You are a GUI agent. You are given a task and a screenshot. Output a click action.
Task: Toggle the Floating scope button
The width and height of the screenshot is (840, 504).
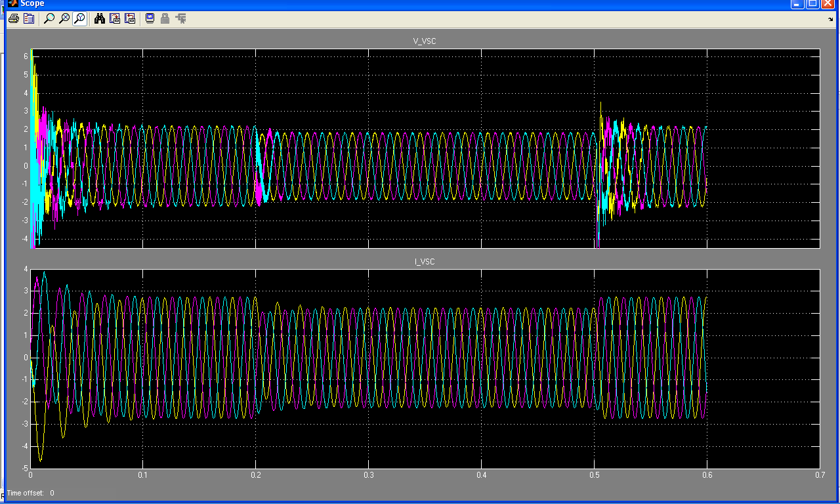coord(150,18)
